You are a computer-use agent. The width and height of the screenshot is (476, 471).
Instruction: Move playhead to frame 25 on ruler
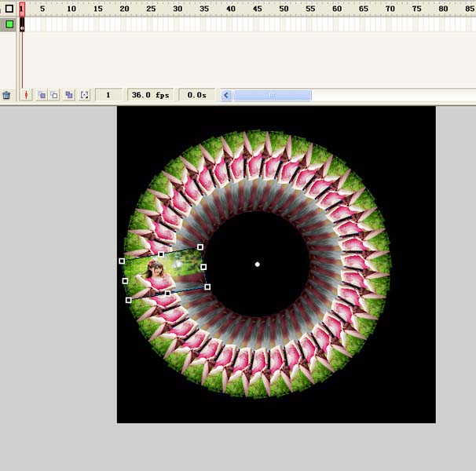coord(151,9)
